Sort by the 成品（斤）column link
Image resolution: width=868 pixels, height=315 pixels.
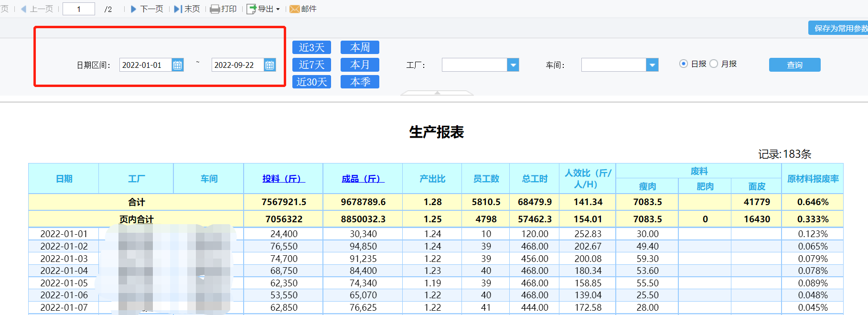(x=363, y=179)
